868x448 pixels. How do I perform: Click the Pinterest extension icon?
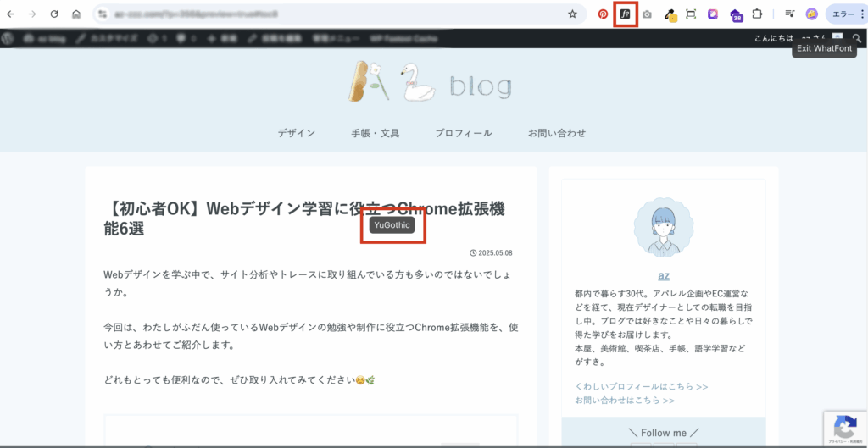click(604, 14)
